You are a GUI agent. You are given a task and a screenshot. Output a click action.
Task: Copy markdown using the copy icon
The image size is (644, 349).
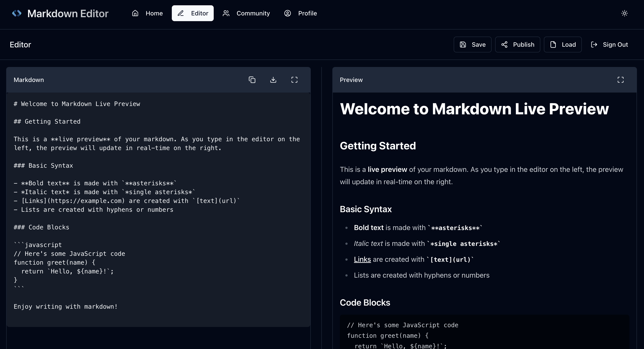point(252,80)
